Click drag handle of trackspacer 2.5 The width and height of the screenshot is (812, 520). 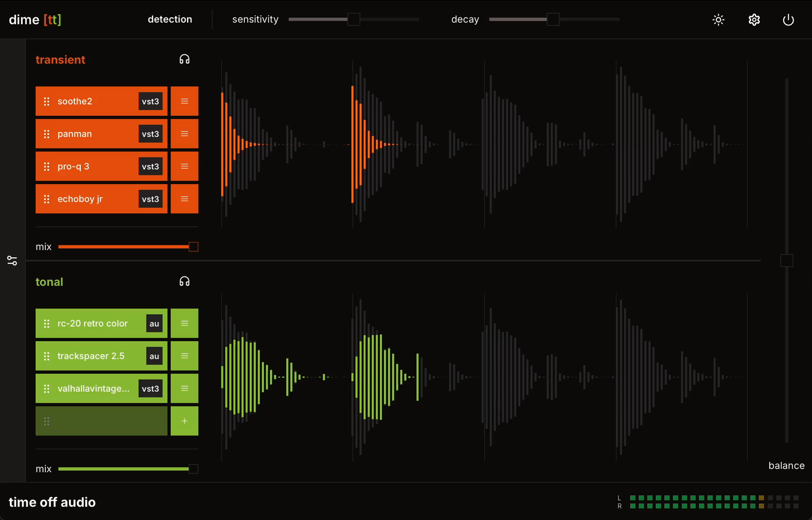(x=47, y=356)
